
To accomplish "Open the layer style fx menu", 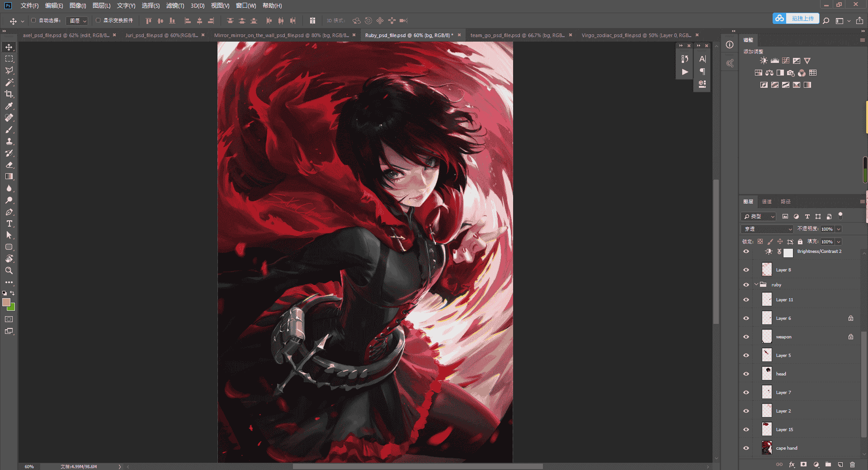I will click(x=792, y=465).
